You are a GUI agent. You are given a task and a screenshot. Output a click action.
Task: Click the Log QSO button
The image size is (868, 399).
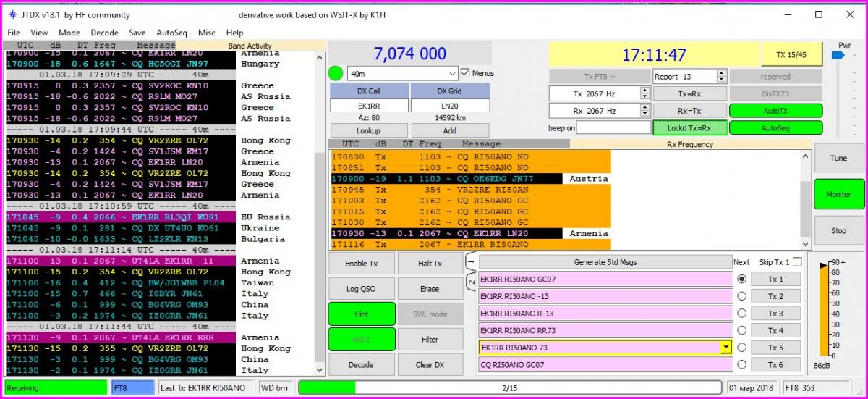(361, 289)
